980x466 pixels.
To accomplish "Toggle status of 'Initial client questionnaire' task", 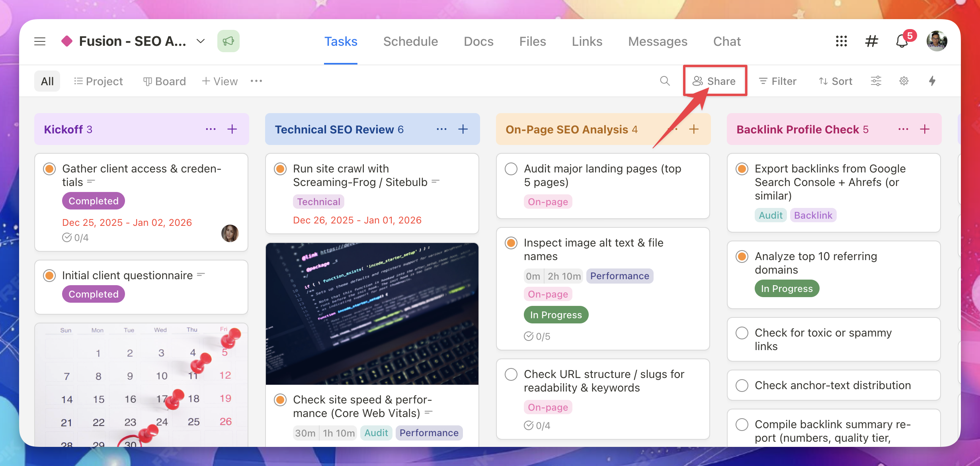I will coord(49,276).
